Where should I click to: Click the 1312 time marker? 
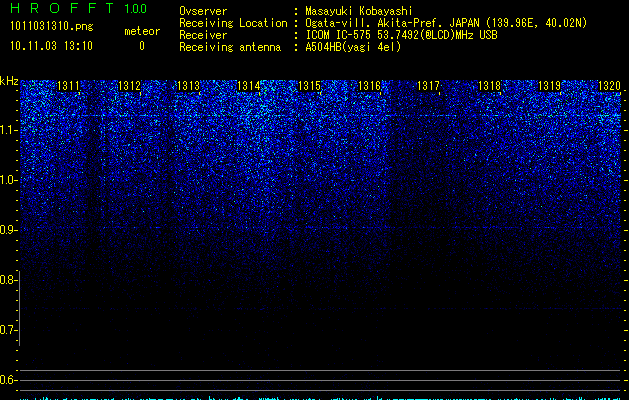pyautogui.click(x=130, y=86)
